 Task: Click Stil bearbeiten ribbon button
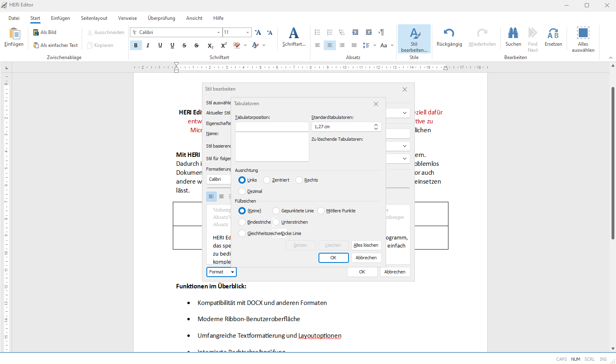click(414, 39)
